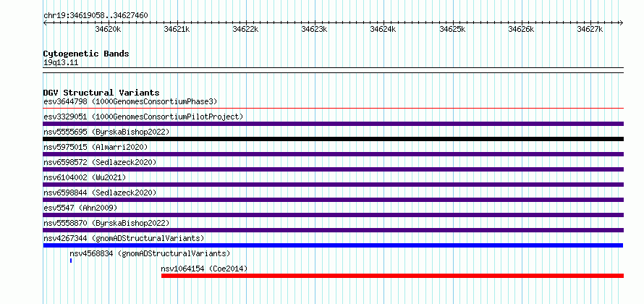Open the nsv5975015 Almarri2020 label
644x304 pixels.
[96, 147]
